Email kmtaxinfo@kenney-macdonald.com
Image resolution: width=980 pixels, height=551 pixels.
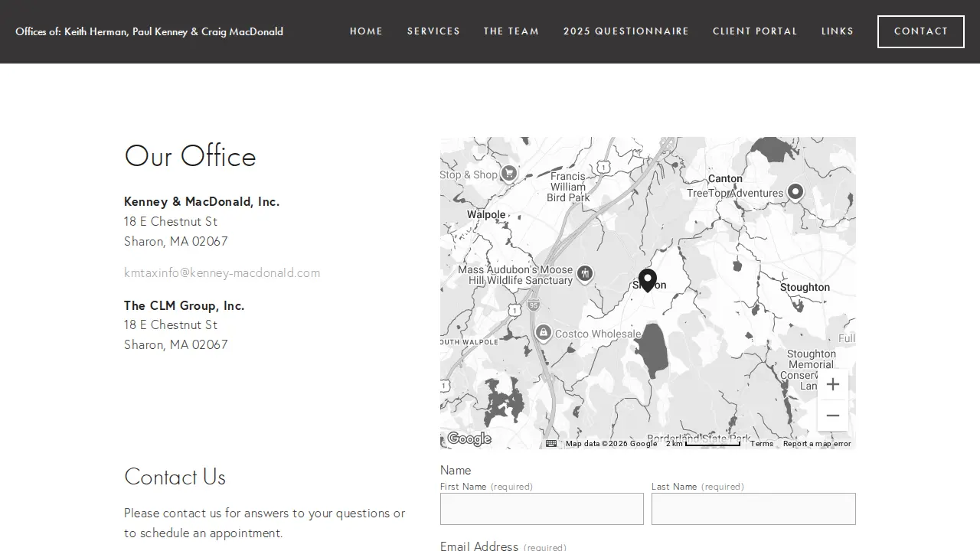point(222,272)
